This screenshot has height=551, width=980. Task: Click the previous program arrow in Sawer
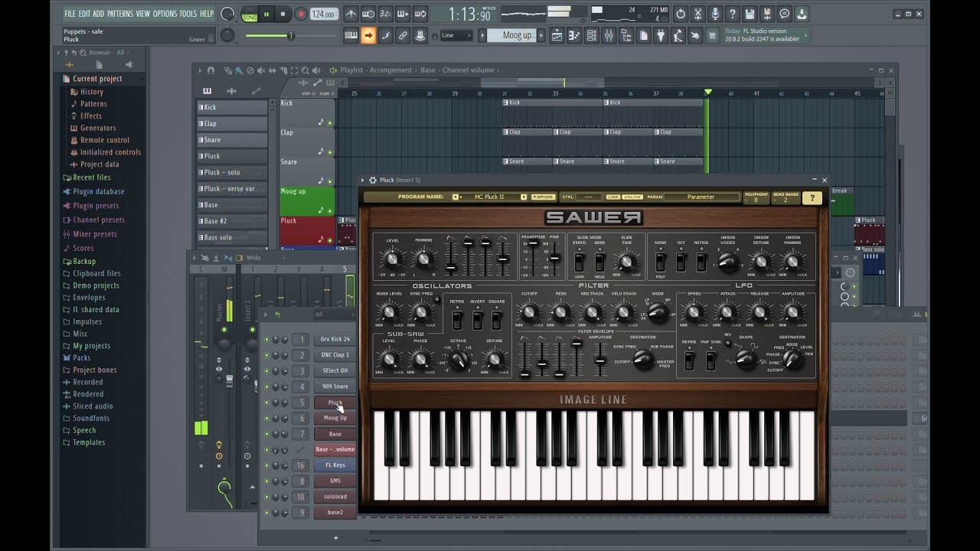click(456, 197)
